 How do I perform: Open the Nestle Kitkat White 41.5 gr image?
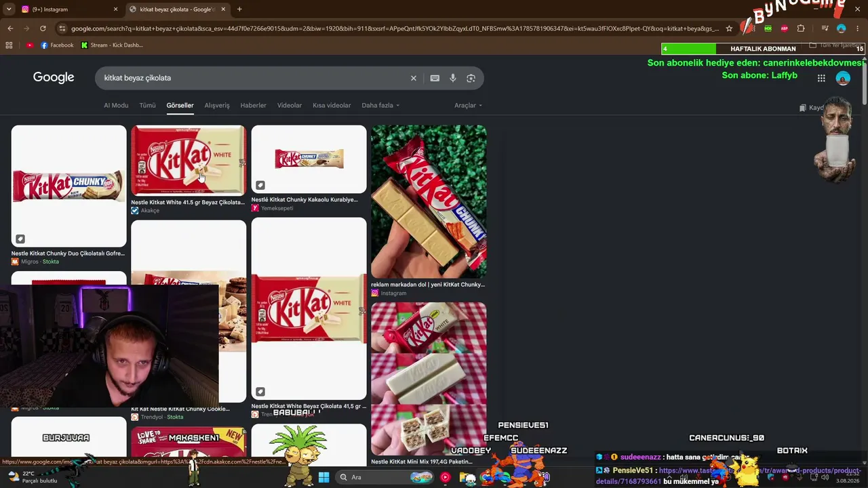pyautogui.click(x=189, y=161)
